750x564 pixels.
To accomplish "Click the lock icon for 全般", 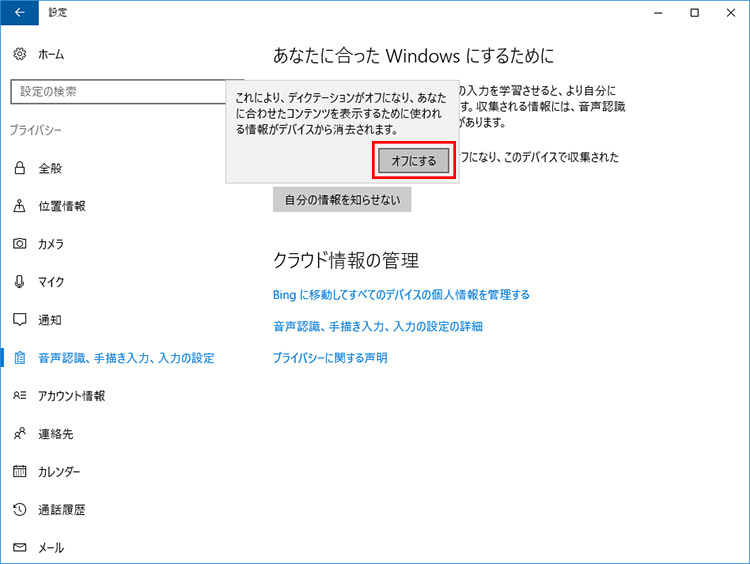I will coord(19,168).
